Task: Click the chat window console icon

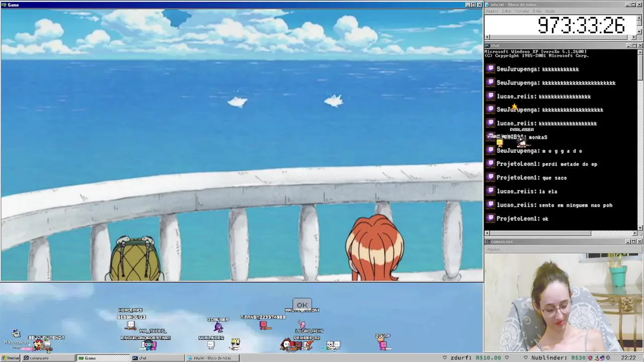Action: coord(487,45)
